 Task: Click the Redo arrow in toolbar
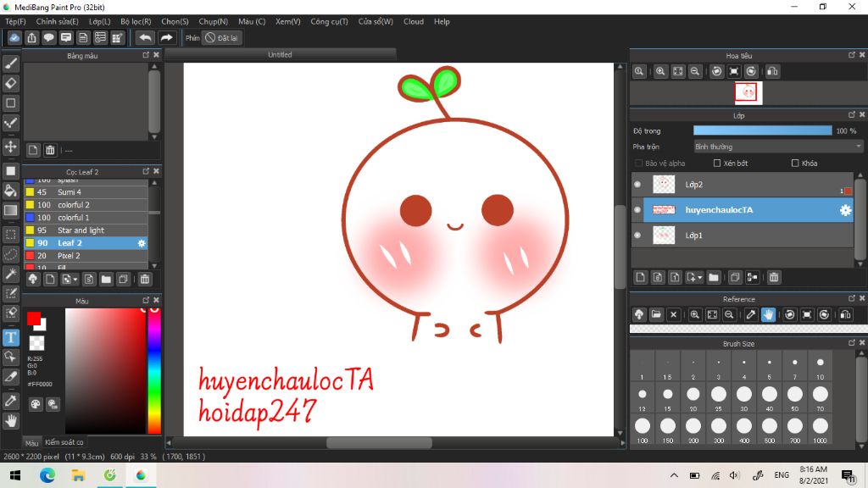pos(166,37)
